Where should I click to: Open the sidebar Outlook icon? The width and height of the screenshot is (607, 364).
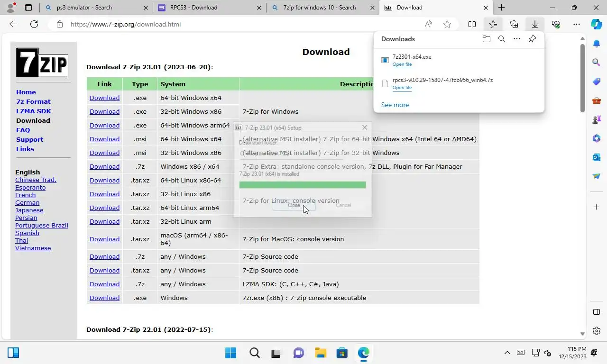point(597,157)
